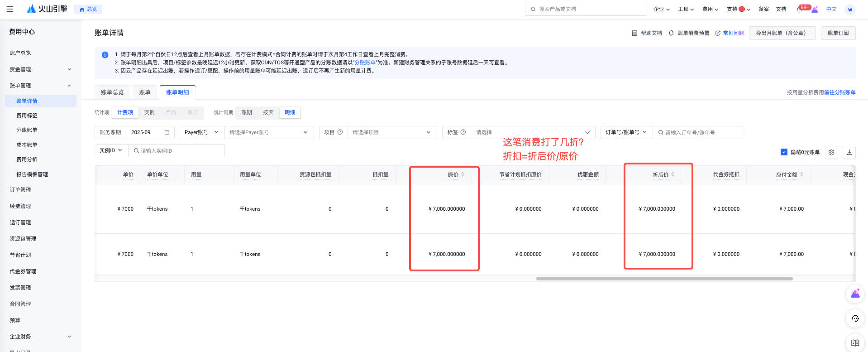Select 实例 statistics item option
The image size is (868, 352).
click(x=149, y=112)
